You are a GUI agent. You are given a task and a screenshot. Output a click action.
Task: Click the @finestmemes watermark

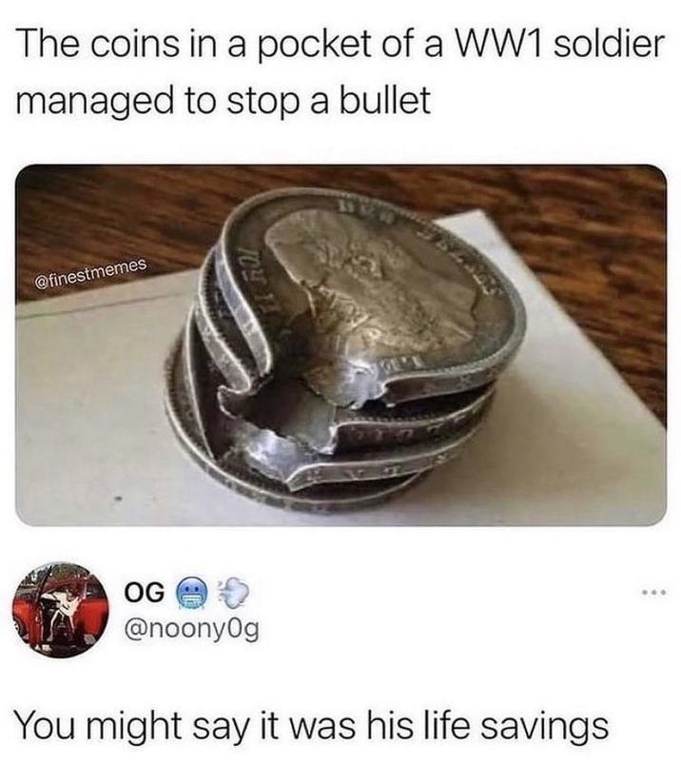[91, 273]
